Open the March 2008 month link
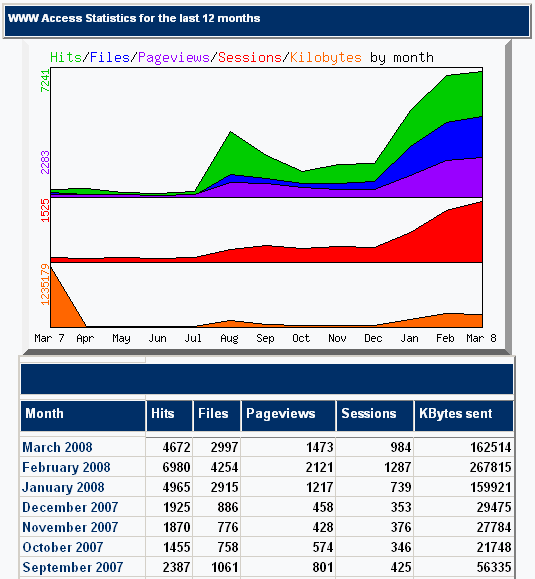 (57, 447)
